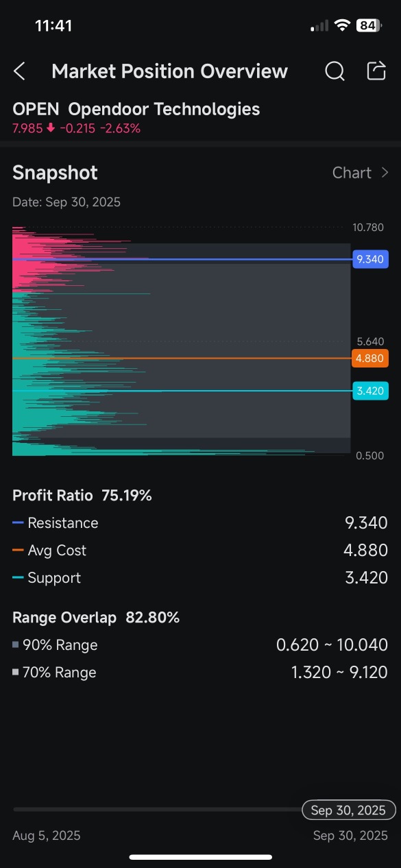The image size is (401, 868).
Task: Tap the Resistance legend row
Action: pyautogui.click(x=200, y=523)
